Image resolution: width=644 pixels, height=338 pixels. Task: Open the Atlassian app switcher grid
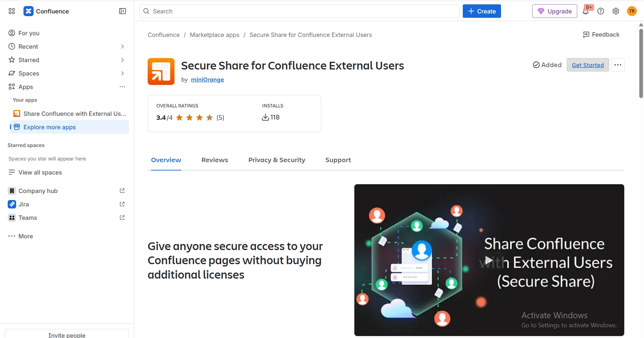[11, 11]
